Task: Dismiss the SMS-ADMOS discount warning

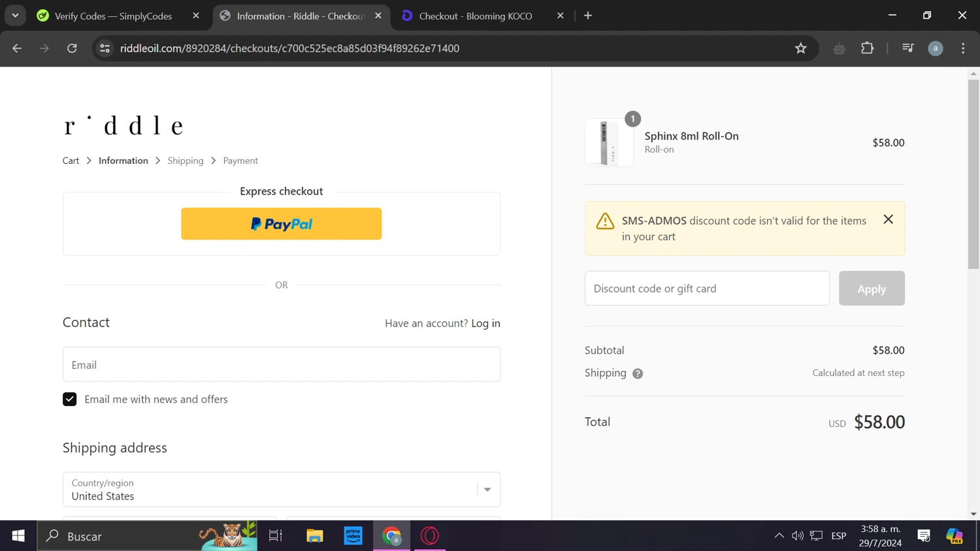Action: pos(888,219)
